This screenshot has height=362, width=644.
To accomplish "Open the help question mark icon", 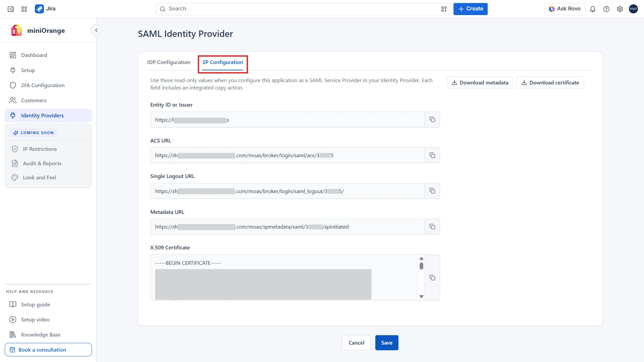I will (606, 9).
